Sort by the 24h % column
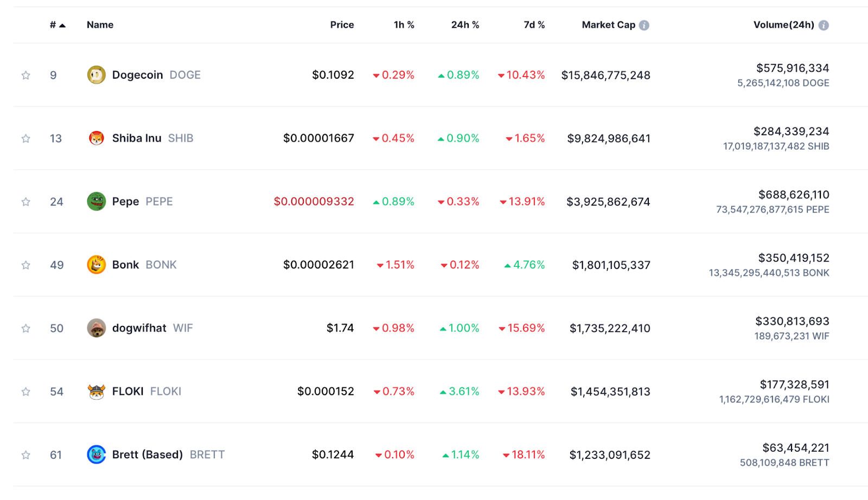 465,25
